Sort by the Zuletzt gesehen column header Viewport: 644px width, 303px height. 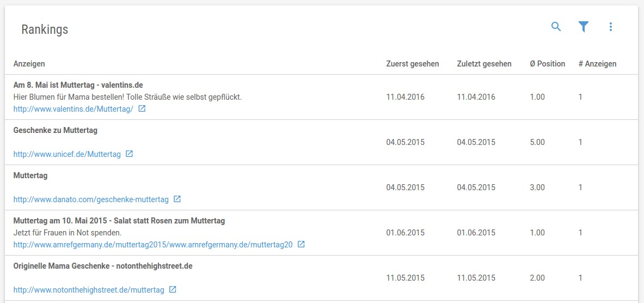pyautogui.click(x=484, y=64)
